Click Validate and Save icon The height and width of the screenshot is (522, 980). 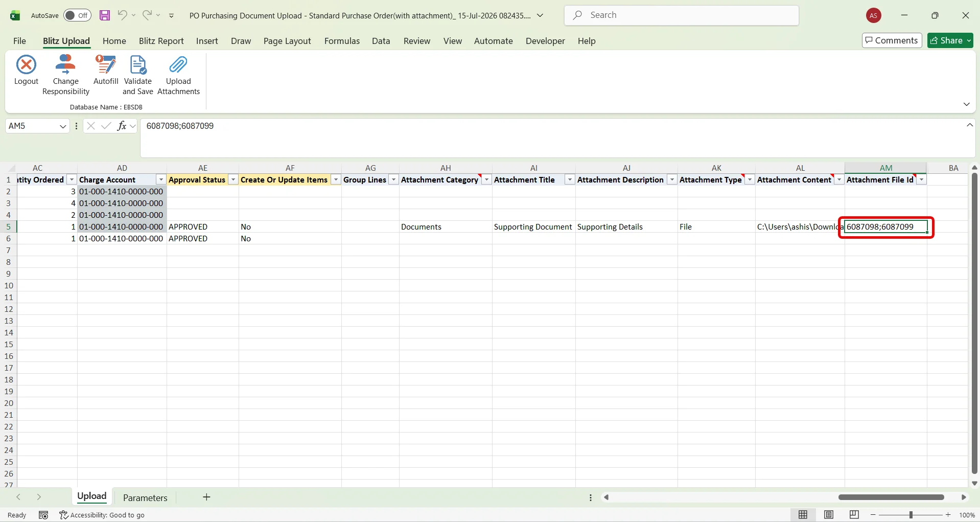(138, 65)
